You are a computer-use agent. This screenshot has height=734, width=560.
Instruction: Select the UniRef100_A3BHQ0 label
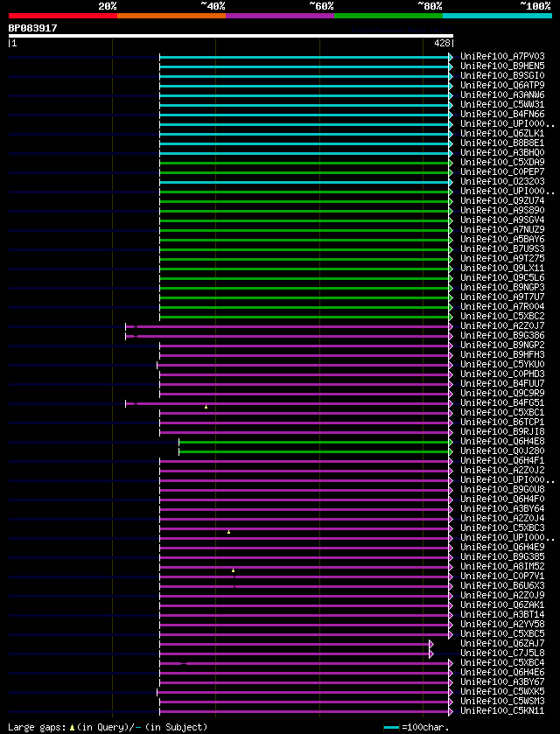coord(502,153)
